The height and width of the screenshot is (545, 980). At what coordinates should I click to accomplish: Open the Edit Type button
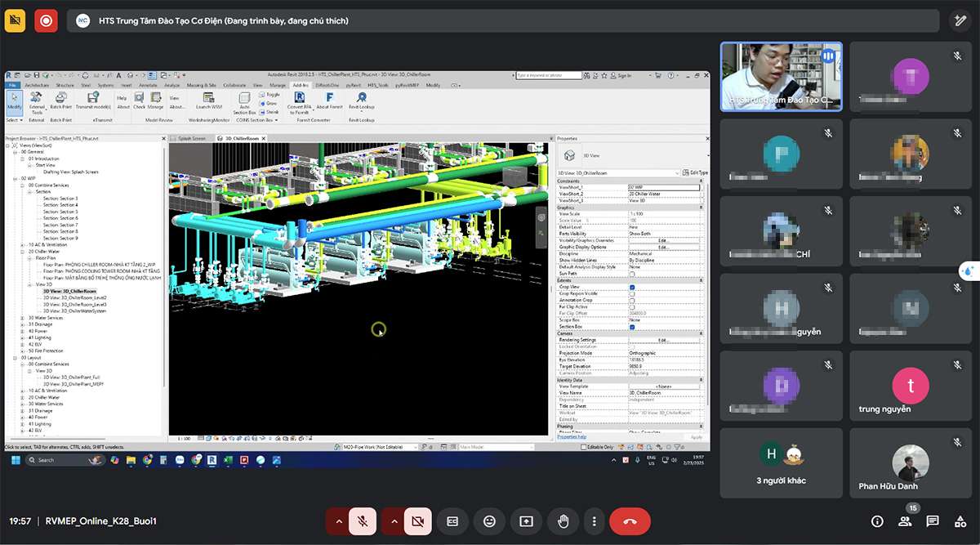(x=696, y=172)
